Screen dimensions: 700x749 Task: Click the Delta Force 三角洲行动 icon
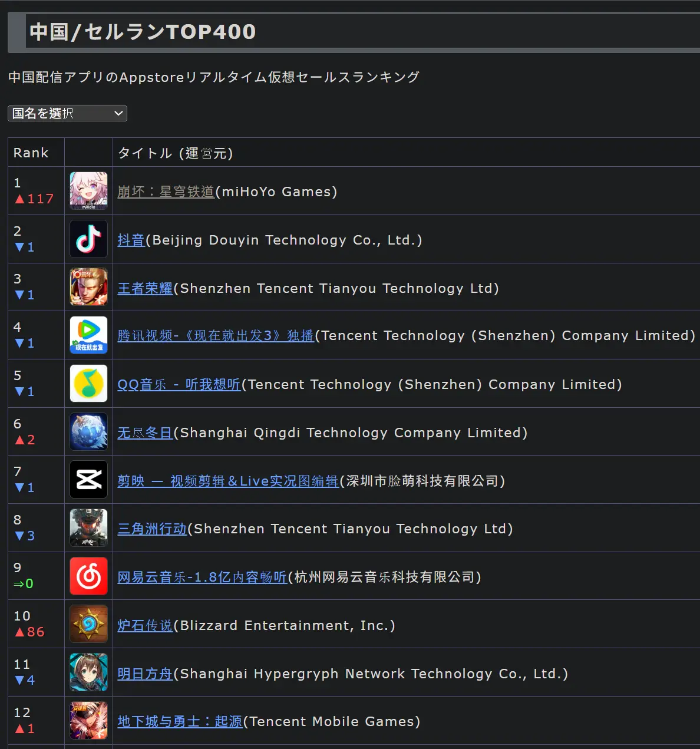[88, 528]
